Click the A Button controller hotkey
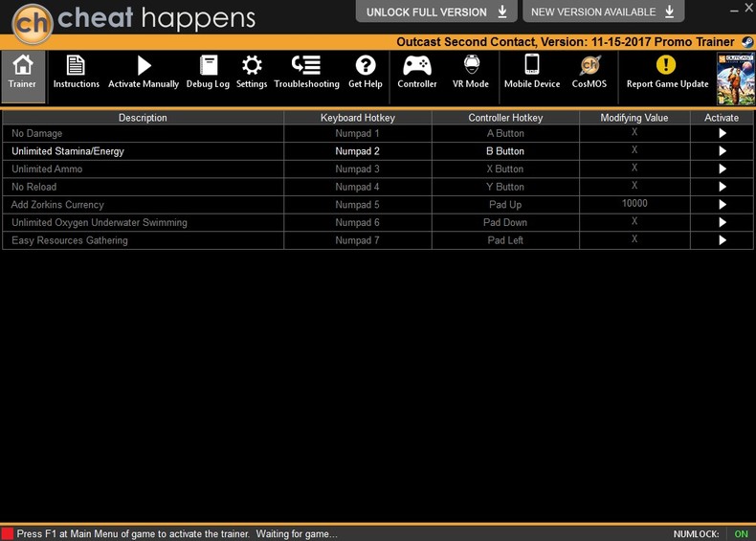The height and width of the screenshot is (541, 756). click(x=505, y=134)
